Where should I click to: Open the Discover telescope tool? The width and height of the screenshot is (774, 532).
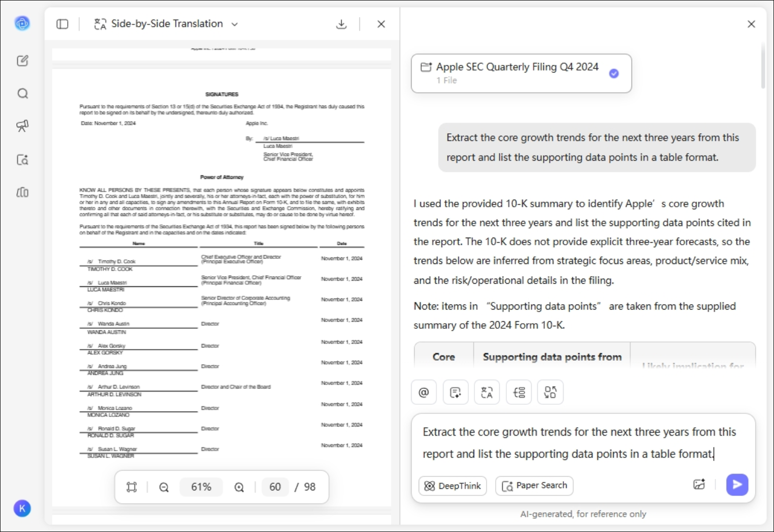pos(22,126)
